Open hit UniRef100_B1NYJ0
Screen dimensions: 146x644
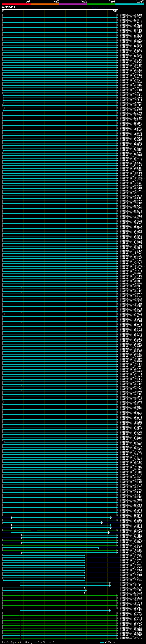click(x=131, y=20)
